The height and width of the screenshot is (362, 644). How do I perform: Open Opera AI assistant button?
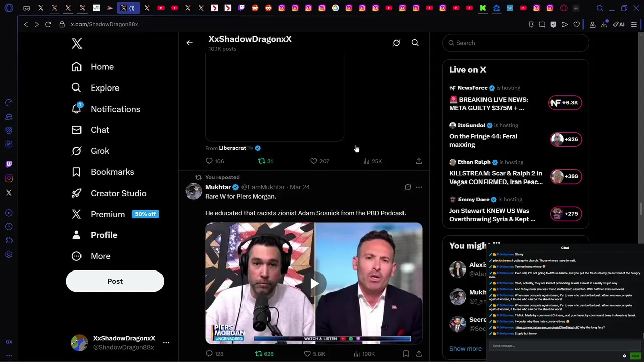coord(619,24)
